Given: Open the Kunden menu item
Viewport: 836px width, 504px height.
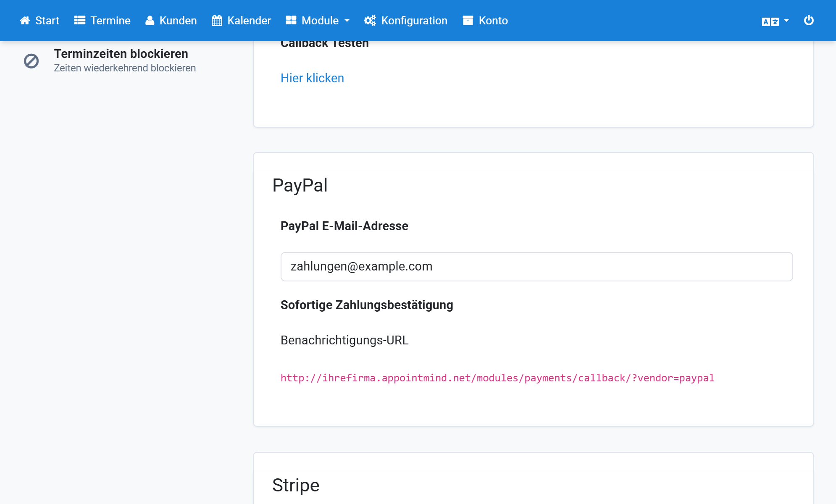Looking at the screenshot, I should 171,21.
